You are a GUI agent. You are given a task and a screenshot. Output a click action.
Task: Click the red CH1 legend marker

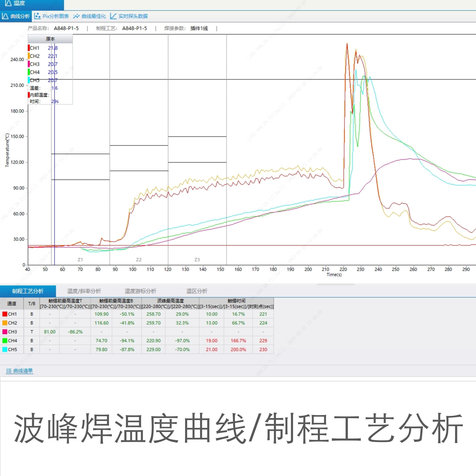[x=29, y=48]
